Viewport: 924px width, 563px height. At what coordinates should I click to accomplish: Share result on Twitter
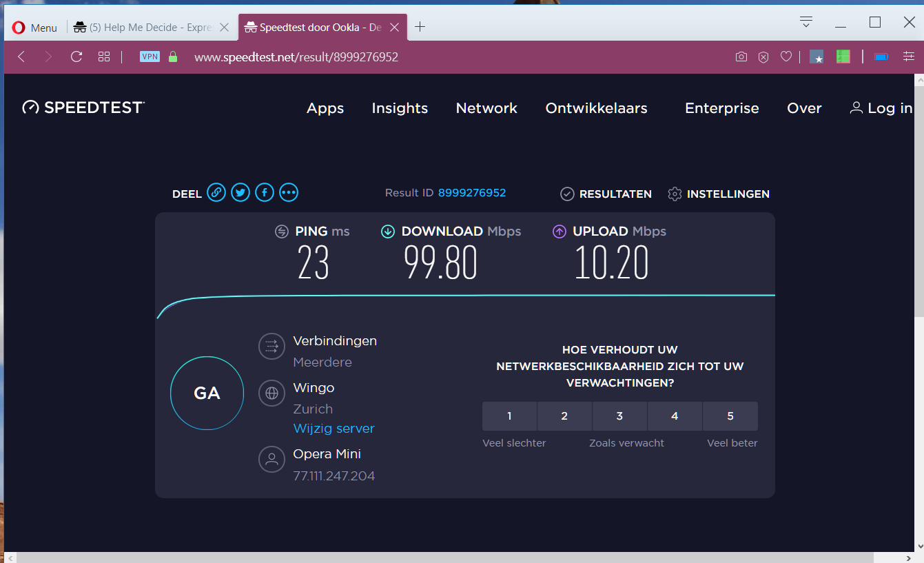(x=240, y=192)
